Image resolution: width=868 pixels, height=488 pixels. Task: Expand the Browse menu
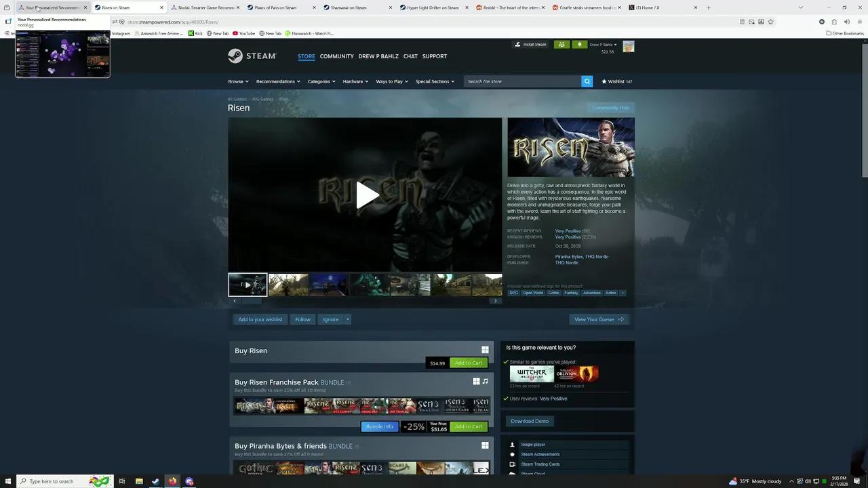click(238, 81)
